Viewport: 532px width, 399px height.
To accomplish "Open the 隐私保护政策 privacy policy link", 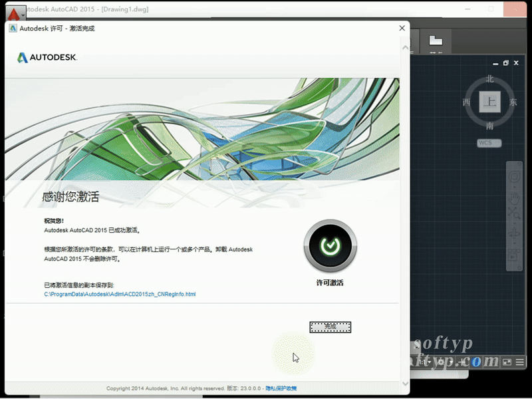I will 281,388.
